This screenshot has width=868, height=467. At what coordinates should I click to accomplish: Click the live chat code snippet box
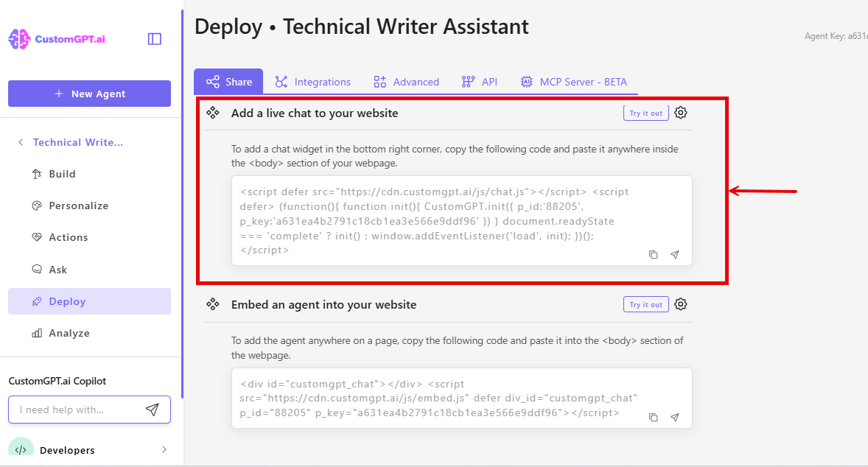coord(462,221)
